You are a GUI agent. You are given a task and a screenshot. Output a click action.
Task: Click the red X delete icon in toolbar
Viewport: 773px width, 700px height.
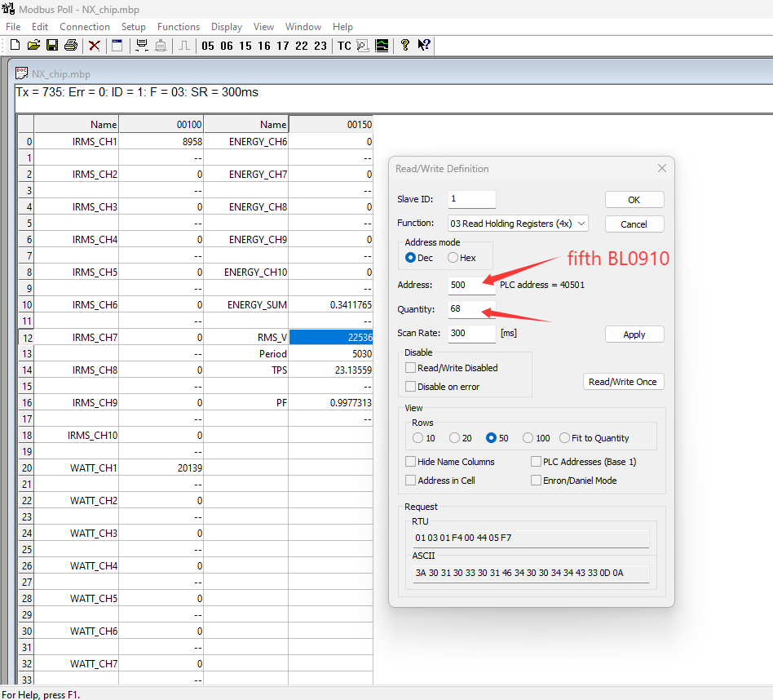click(95, 46)
